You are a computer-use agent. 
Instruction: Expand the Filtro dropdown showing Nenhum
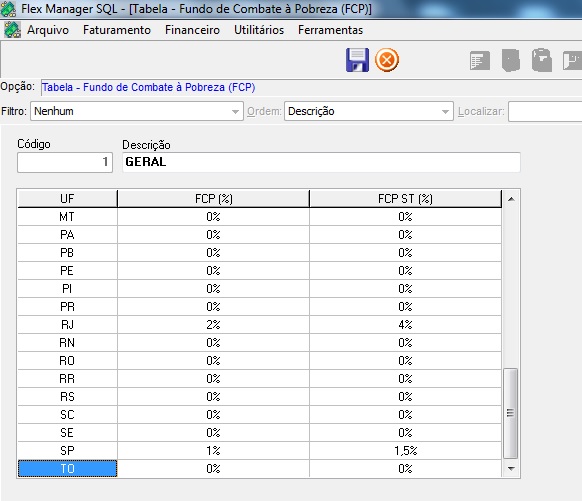[x=235, y=111]
